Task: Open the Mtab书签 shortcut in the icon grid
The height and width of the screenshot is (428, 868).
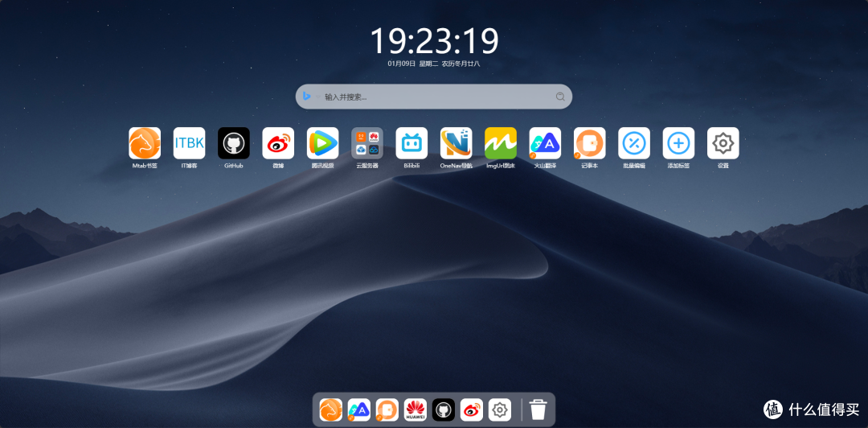Action: [x=145, y=143]
